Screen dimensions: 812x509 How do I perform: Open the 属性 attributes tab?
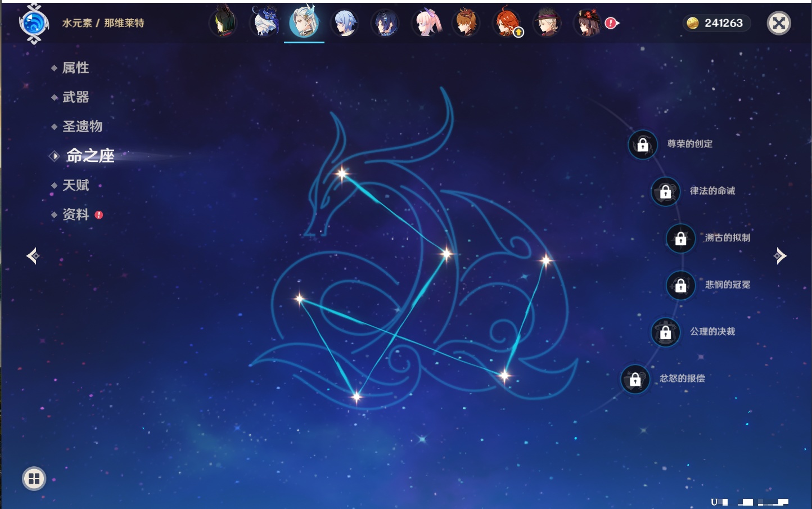point(75,68)
